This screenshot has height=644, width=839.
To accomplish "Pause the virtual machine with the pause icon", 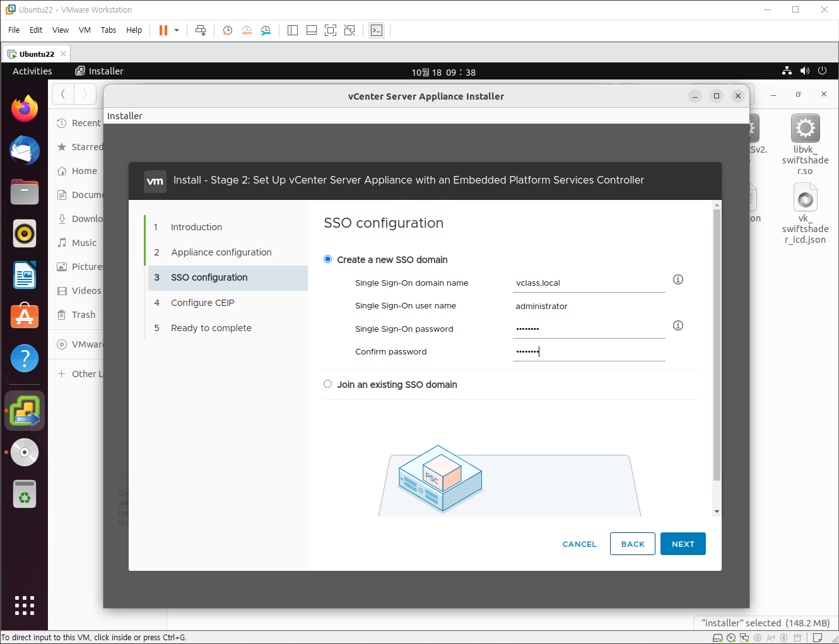I will point(163,30).
